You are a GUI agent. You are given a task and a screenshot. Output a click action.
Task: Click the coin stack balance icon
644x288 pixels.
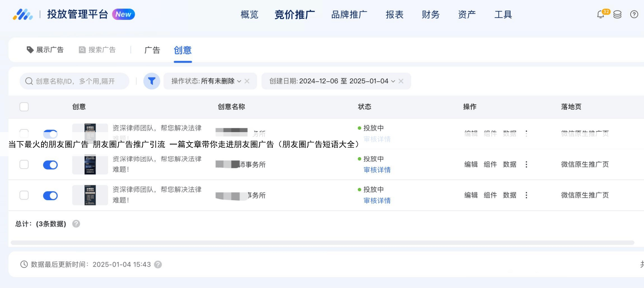[617, 15]
